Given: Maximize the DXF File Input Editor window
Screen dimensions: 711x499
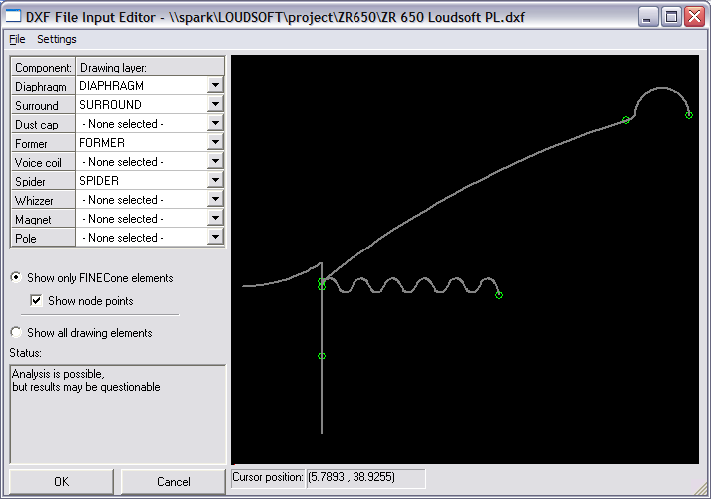Looking at the screenshot, I should tap(671, 17).
